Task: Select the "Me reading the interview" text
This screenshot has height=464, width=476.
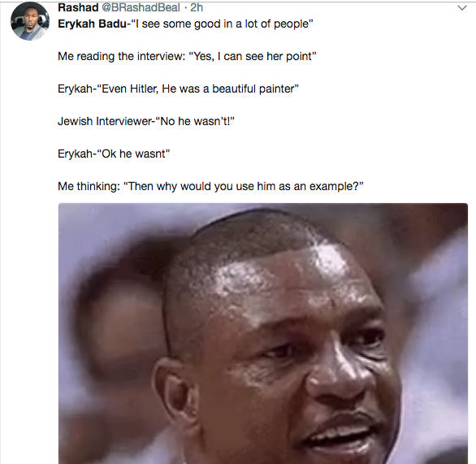Action: coord(121,56)
